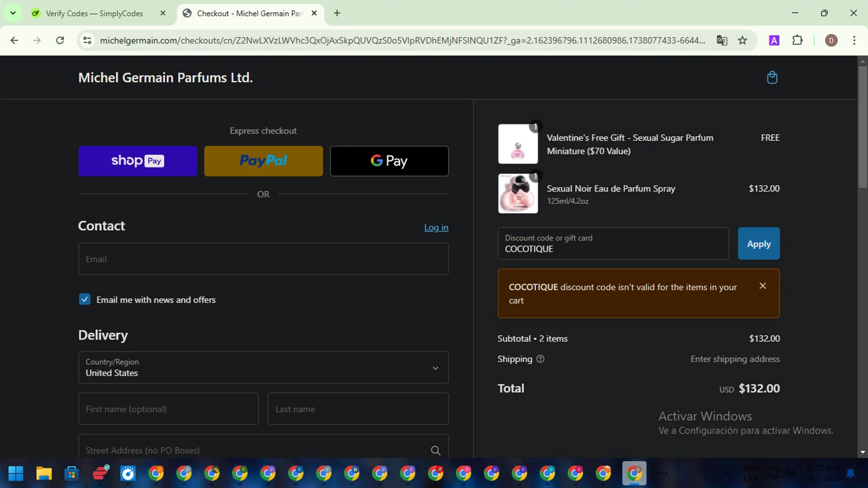Click the FREE price label
The image size is (868, 488).
[x=770, y=138]
